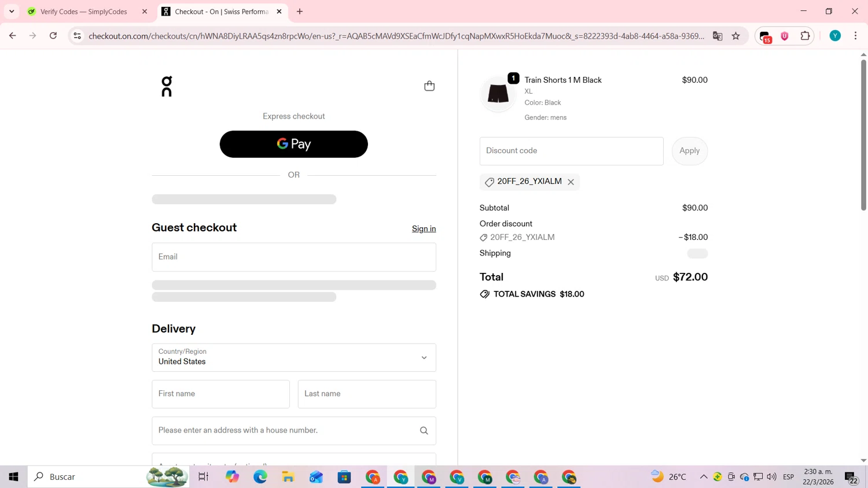Click the Train Shorts 1 M Black title
This screenshot has height=488, width=868.
[x=563, y=80]
